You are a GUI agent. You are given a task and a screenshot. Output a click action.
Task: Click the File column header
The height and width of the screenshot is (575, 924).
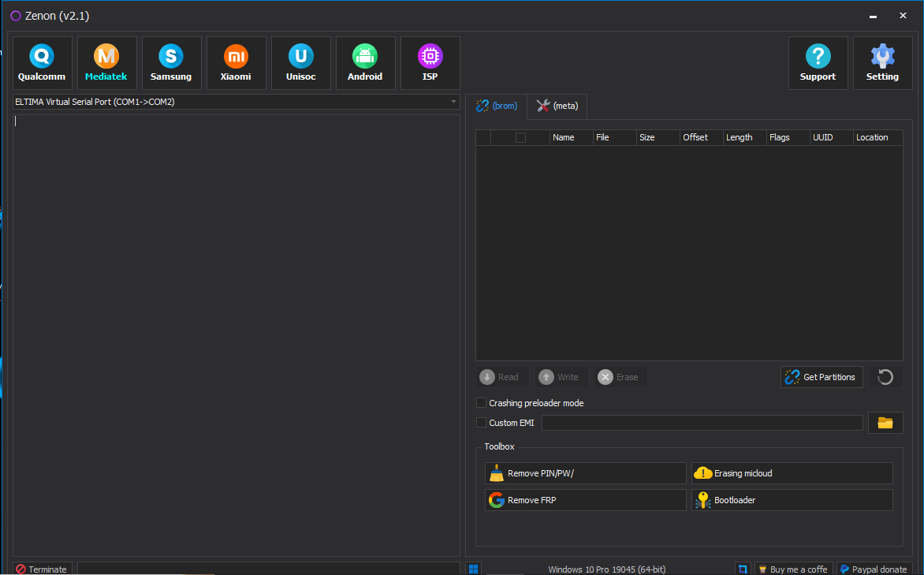tap(615, 137)
